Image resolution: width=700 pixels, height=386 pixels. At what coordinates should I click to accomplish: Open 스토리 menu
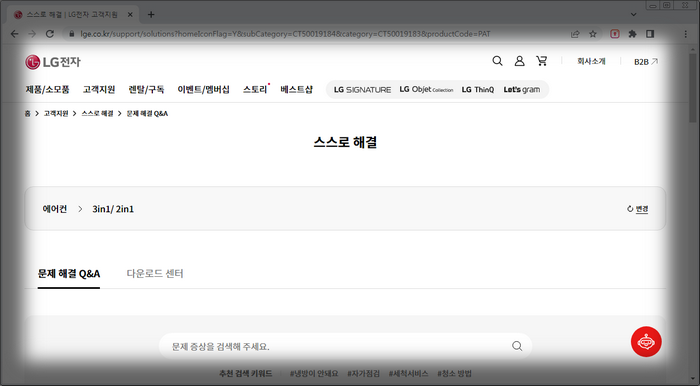click(x=255, y=89)
